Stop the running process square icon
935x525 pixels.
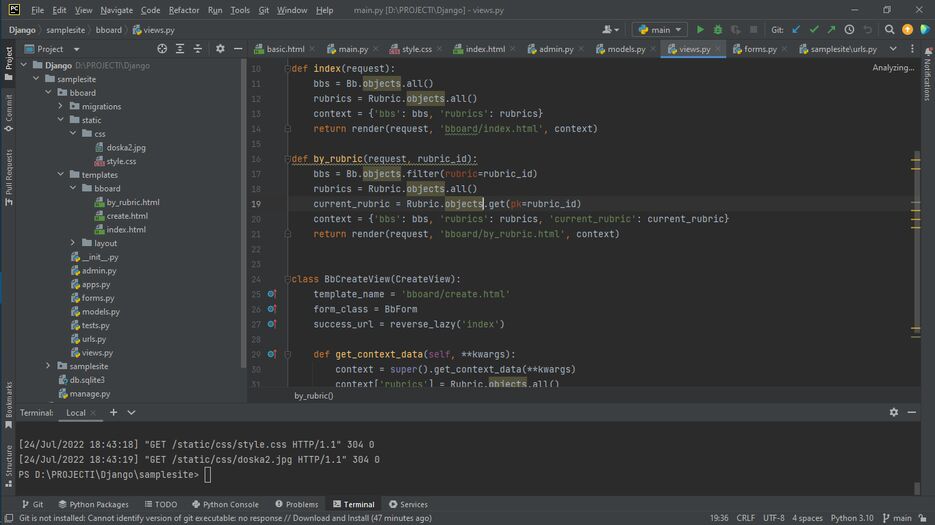[x=754, y=29]
